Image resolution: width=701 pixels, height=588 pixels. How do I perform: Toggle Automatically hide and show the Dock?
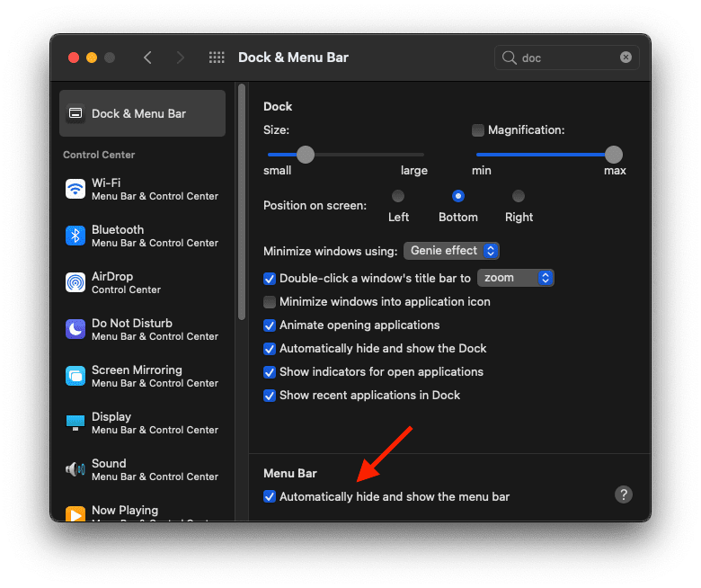(x=269, y=348)
